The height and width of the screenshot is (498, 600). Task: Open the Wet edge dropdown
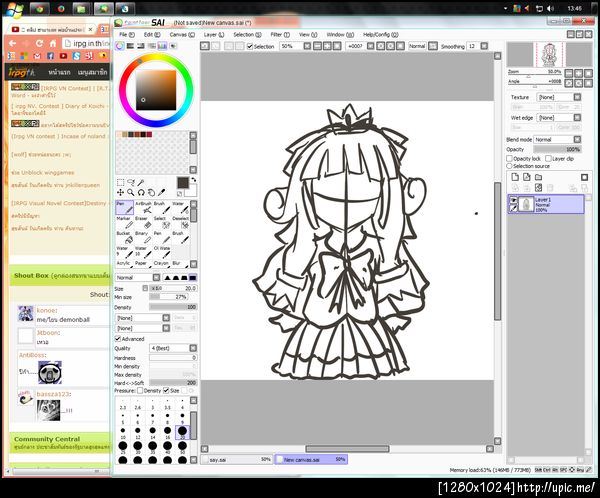pyautogui.click(x=559, y=118)
